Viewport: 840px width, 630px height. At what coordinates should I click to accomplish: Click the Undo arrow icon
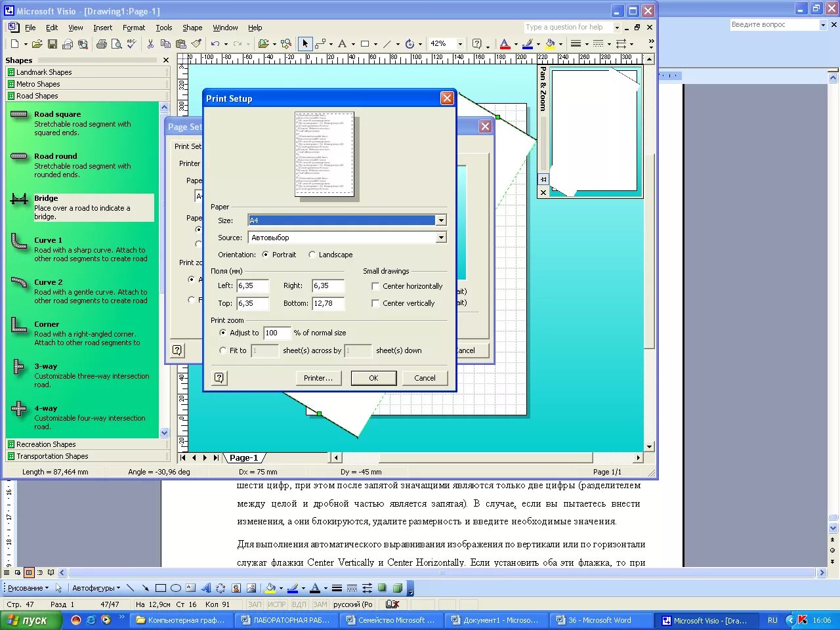(215, 44)
